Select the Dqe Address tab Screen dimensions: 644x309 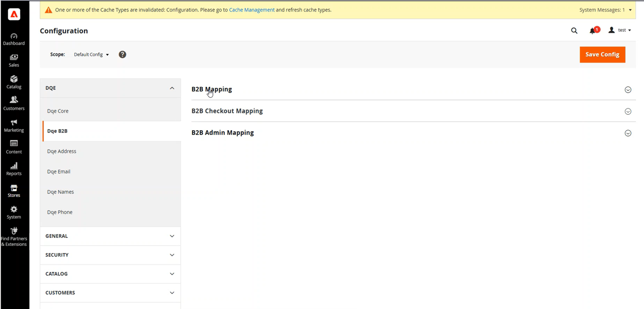pyautogui.click(x=62, y=151)
